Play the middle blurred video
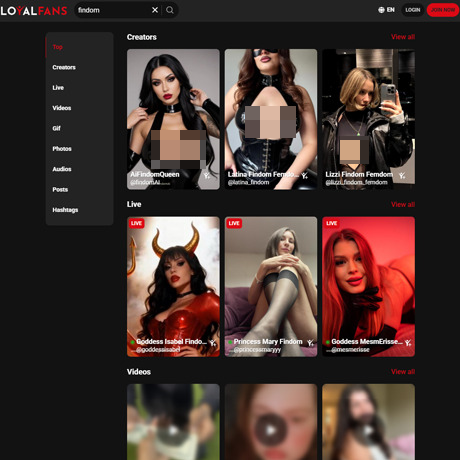 (x=271, y=430)
